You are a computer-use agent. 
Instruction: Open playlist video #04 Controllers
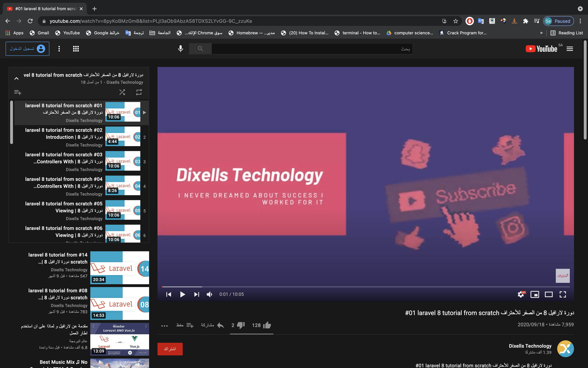coord(82,186)
